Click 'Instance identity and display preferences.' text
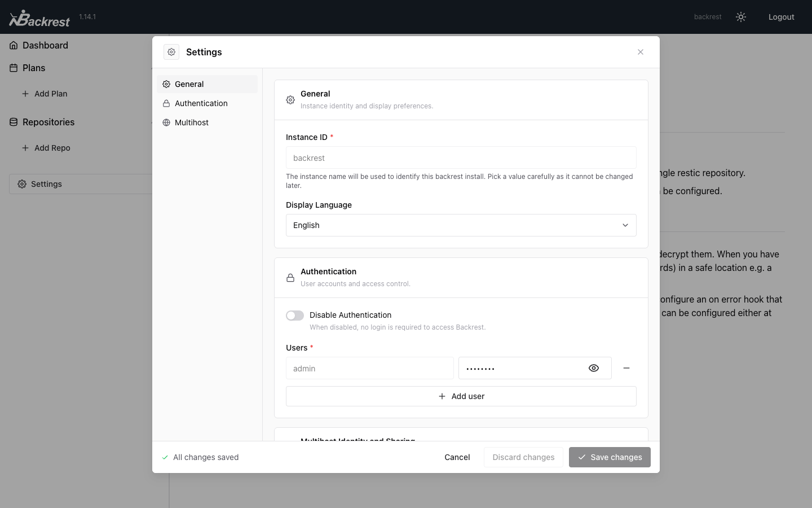 tap(367, 106)
